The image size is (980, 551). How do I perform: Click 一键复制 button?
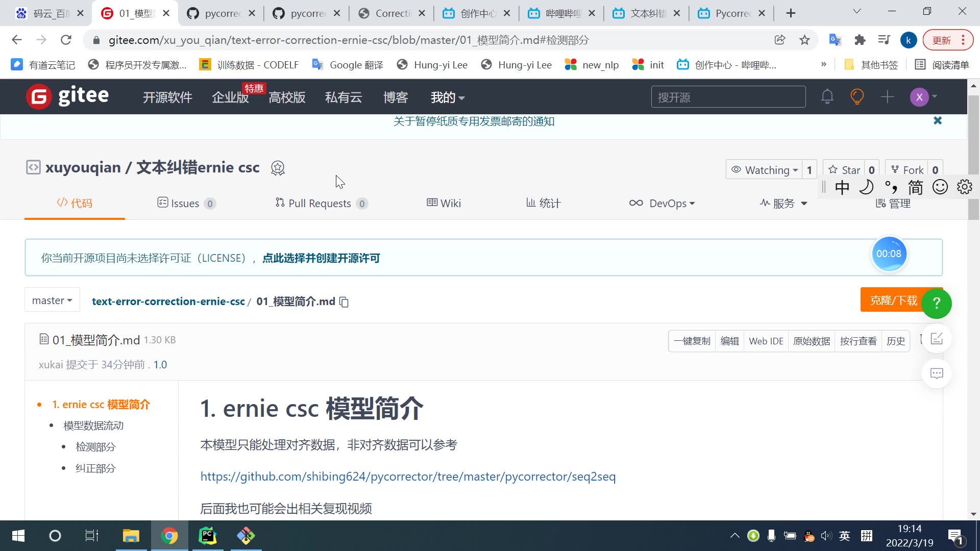coord(692,341)
